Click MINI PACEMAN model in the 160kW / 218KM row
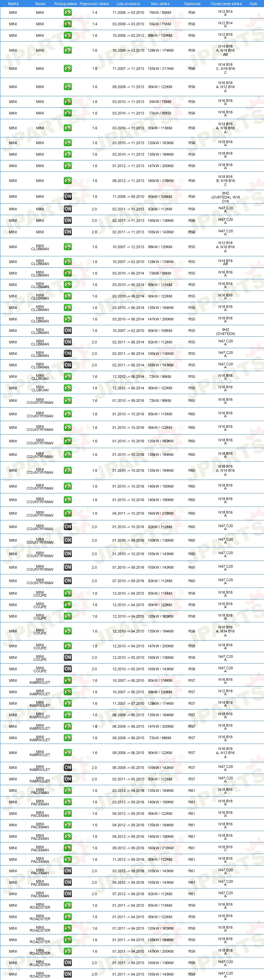The image size is (264, 980). click(x=40, y=848)
